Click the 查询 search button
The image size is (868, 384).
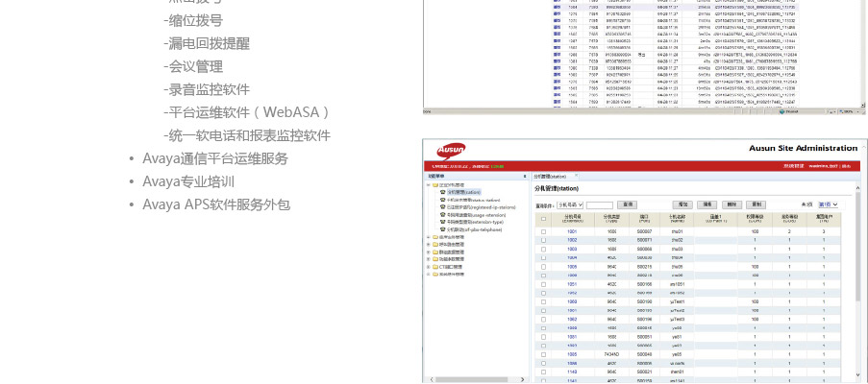click(627, 204)
